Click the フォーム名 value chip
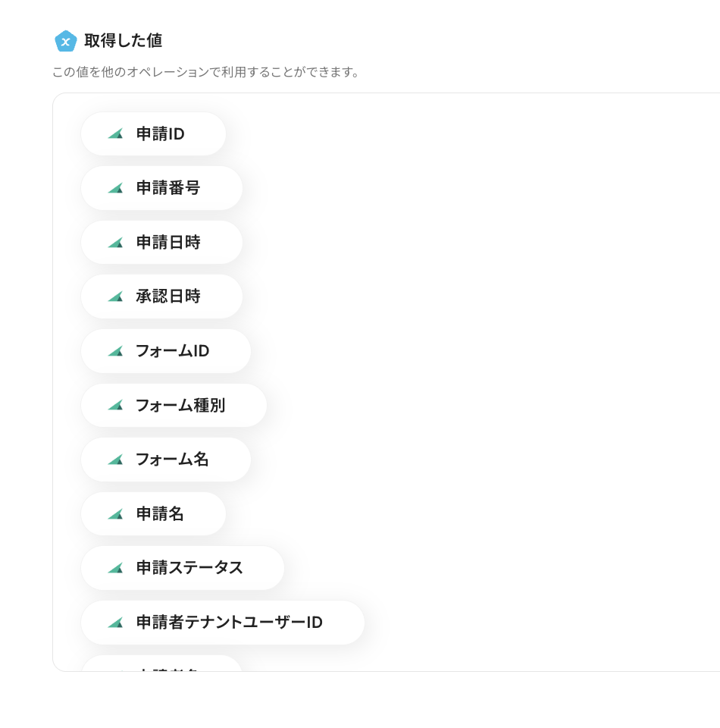This screenshot has height=728, width=720. click(172, 460)
